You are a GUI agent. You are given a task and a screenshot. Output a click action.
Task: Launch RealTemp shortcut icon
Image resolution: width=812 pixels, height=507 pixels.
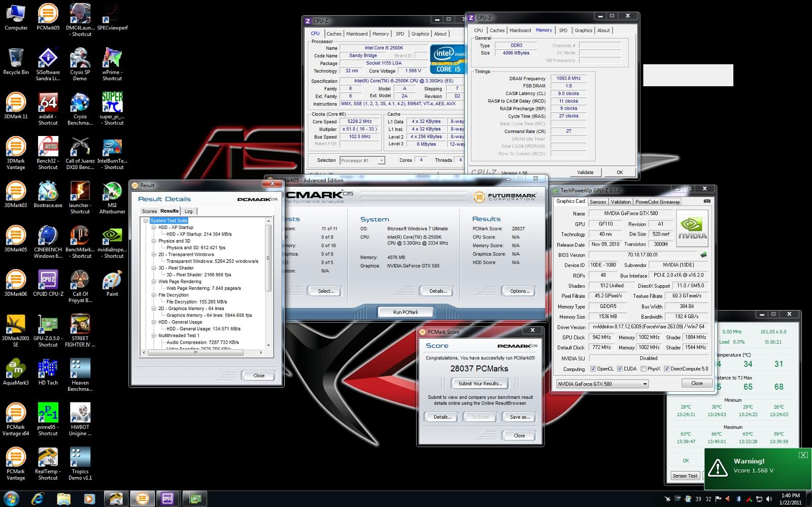[x=48, y=463]
